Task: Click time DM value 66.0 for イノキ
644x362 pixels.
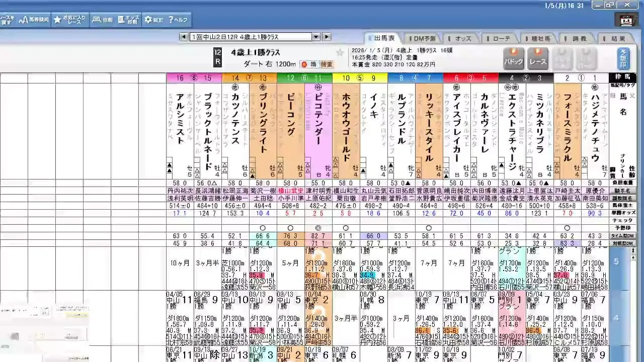Action: click(373, 236)
